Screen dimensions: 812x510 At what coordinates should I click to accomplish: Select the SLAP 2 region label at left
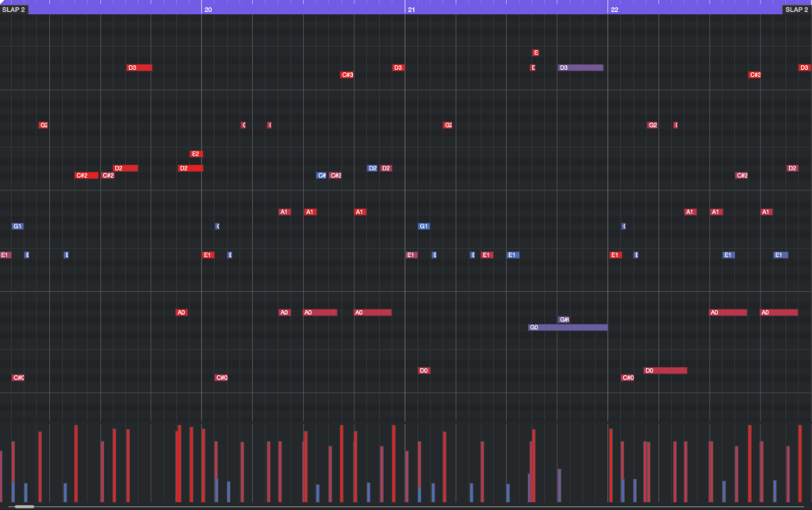[13, 10]
